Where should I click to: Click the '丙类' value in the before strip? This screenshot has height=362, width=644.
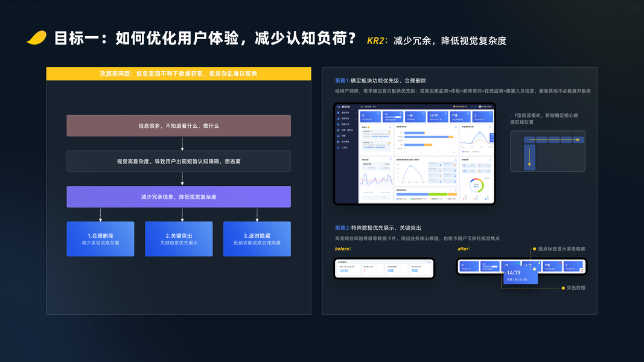point(415,270)
